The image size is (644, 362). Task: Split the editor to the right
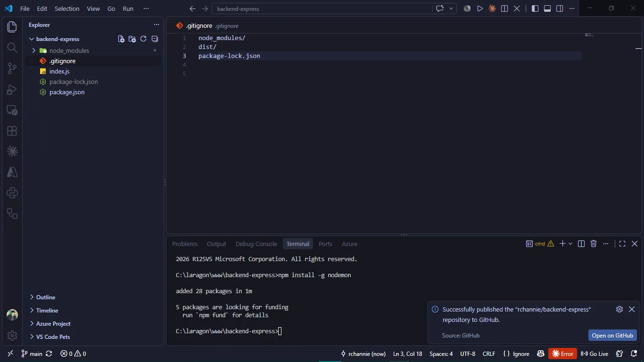(x=504, y=8)
